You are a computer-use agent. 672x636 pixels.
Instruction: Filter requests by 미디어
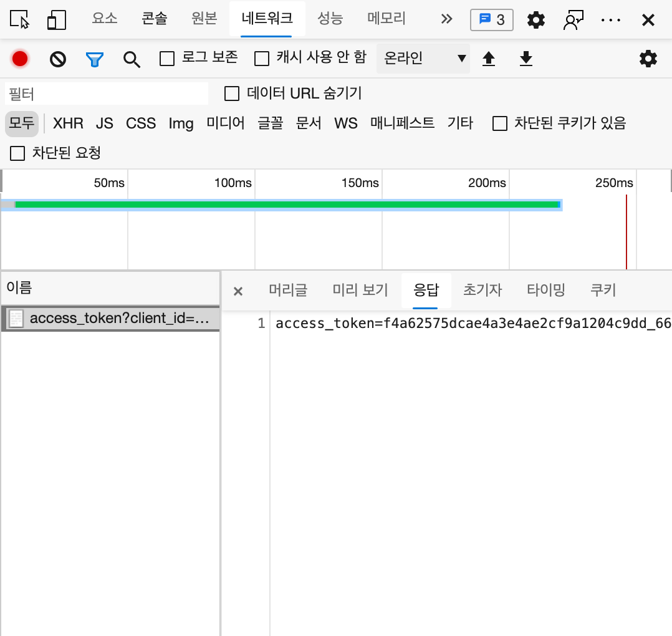pos(226,123)
